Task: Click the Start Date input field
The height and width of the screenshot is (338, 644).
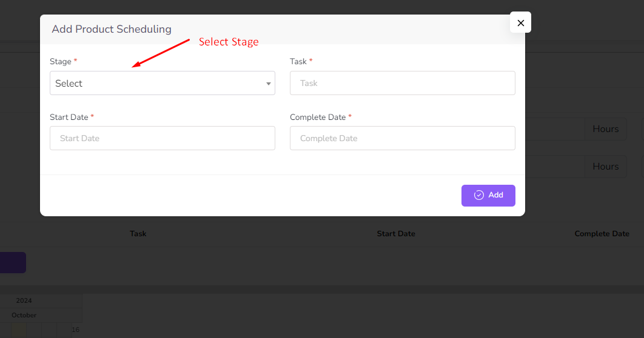Action: coord(162,138)
